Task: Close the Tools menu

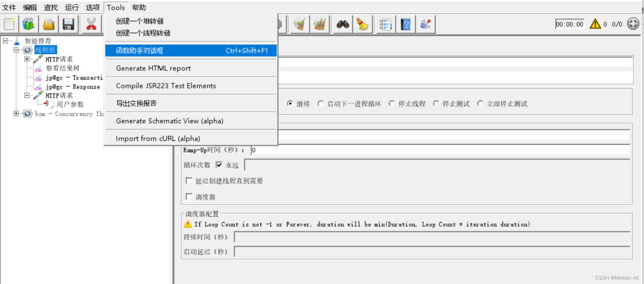Action: (116, 8)
